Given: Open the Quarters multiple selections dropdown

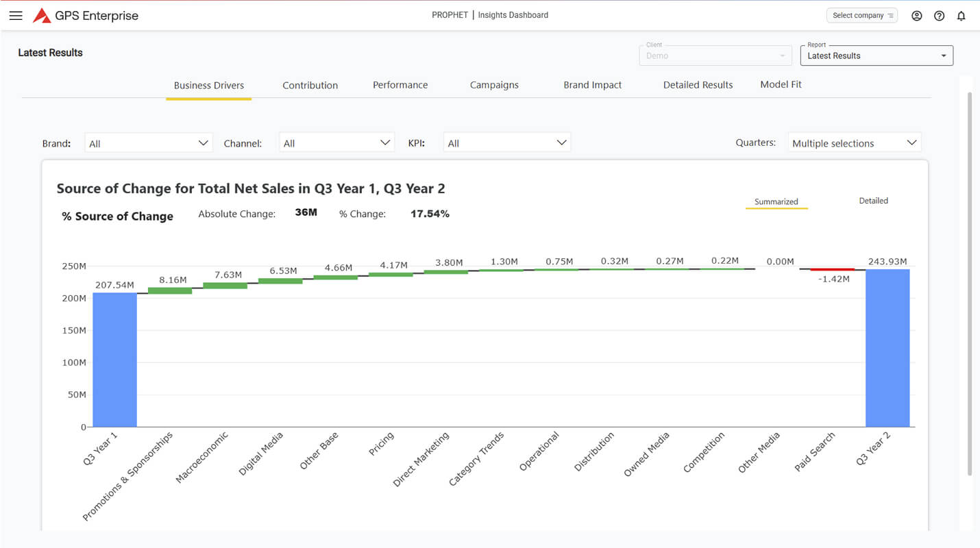Looking at the screenshot, I should (854, 143).
